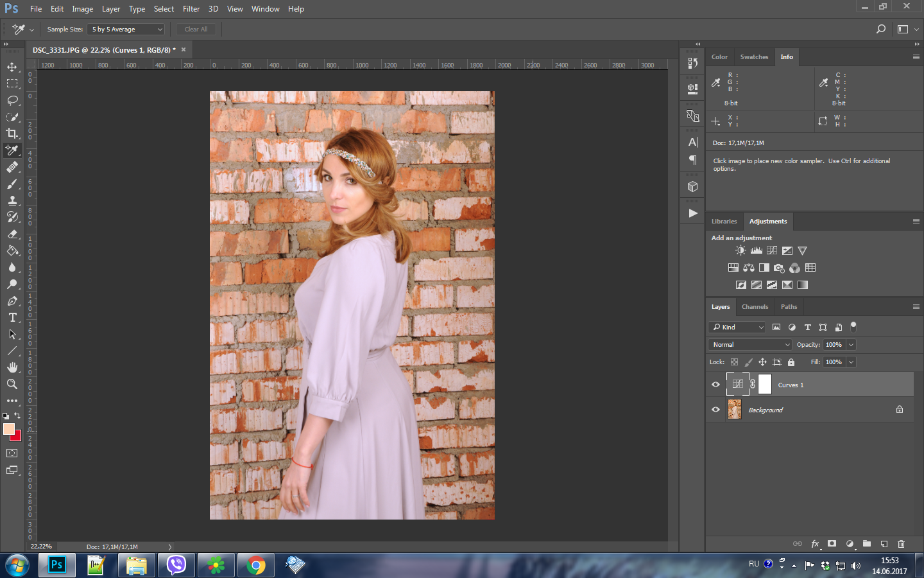The width and height of the screenshot is (924, 578).
Task: Select the Lasso tool
Action: click(12, 100)
